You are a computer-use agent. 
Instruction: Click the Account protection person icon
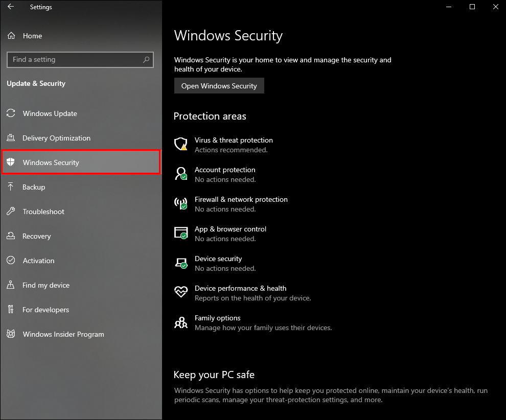pyautogui.click(x=181, y=174)
